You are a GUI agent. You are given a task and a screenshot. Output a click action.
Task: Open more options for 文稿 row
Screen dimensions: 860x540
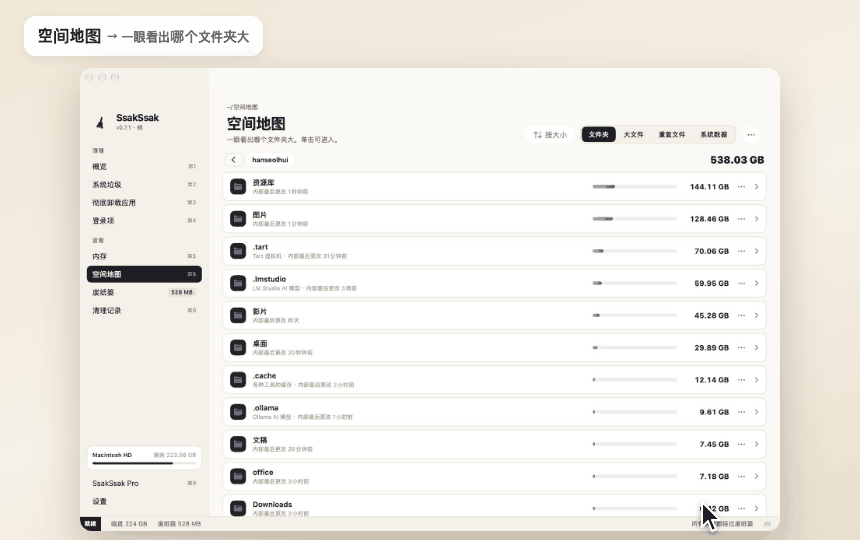pos(742,444)
